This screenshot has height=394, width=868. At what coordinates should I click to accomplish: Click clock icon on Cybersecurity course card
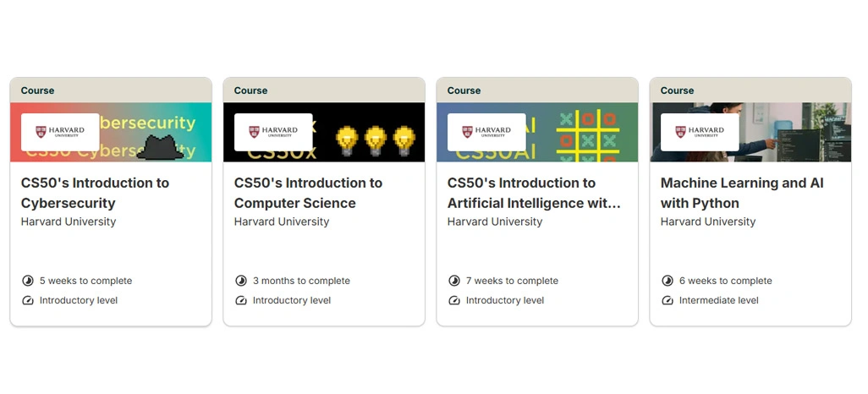(27, 281)
